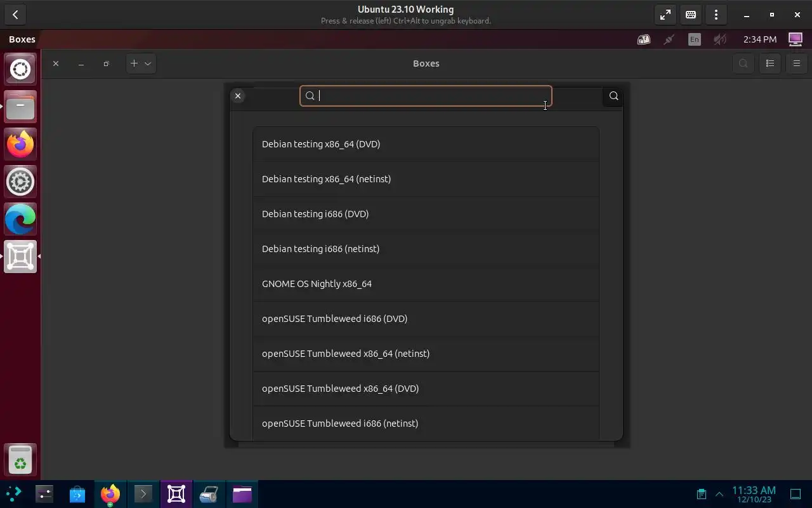Open the En input language indicator
Image resolution: width=812 pixels, height=508 pixels.
[x=695, y=39]
